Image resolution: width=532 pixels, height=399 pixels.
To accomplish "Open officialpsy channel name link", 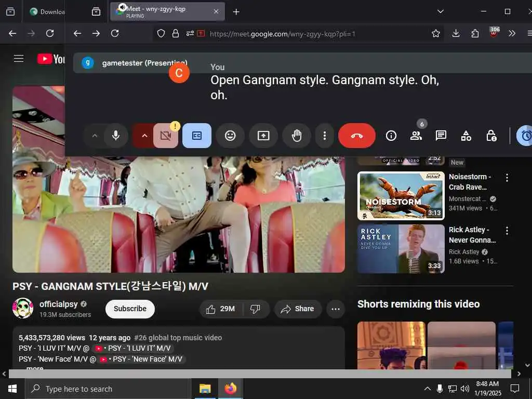I will [58, 304].
